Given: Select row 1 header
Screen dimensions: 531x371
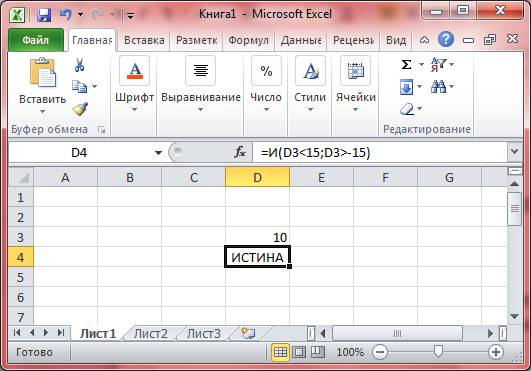Looking at the screenshot, I should pos(21,197).
